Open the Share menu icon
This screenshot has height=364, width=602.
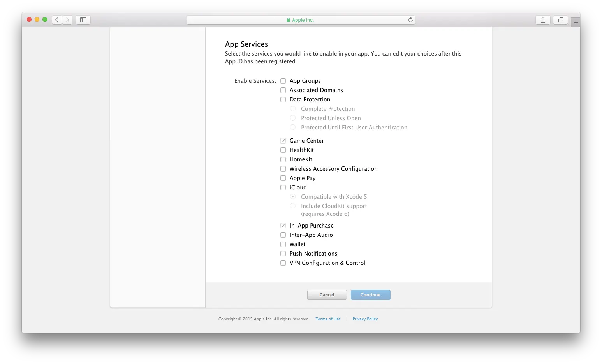(543, 20)
